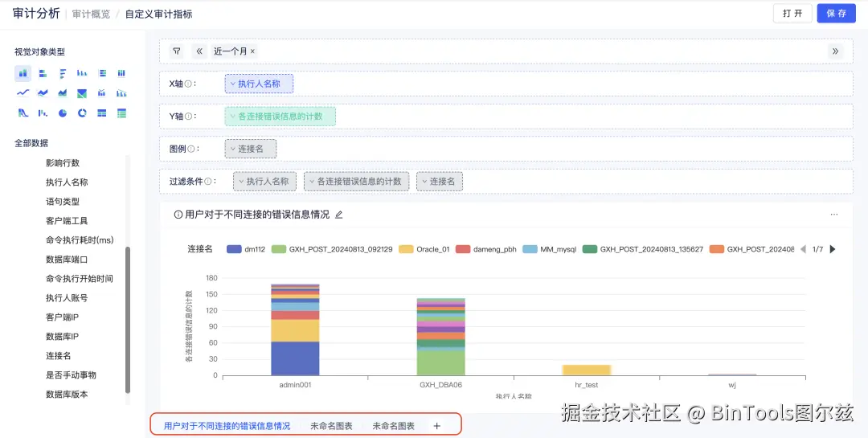Choose the multi-line chart icon
This screenshot has width=868, height=438.
(43, 93)
